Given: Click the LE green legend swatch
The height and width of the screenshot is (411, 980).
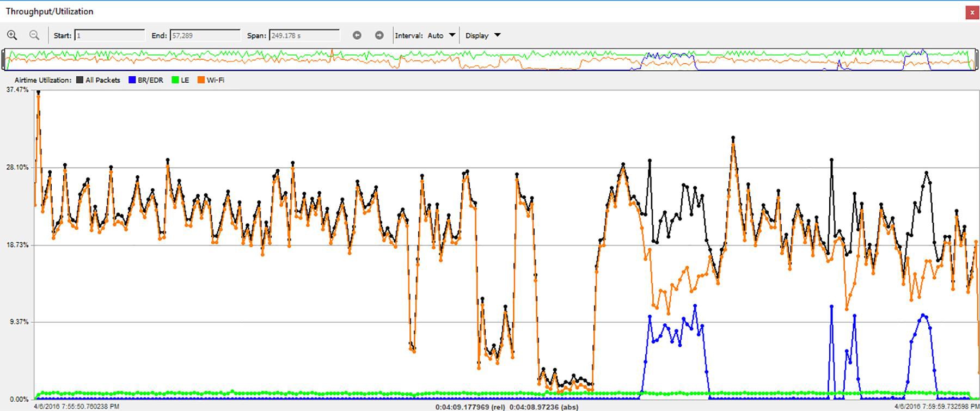Looking at the screenshot, I should click(x=175, y=80).
